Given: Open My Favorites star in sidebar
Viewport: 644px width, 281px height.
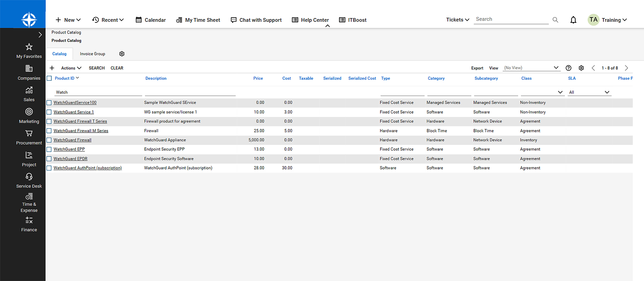Looking at the screenshot, I should pyautogui.click(x=29, y=47).
